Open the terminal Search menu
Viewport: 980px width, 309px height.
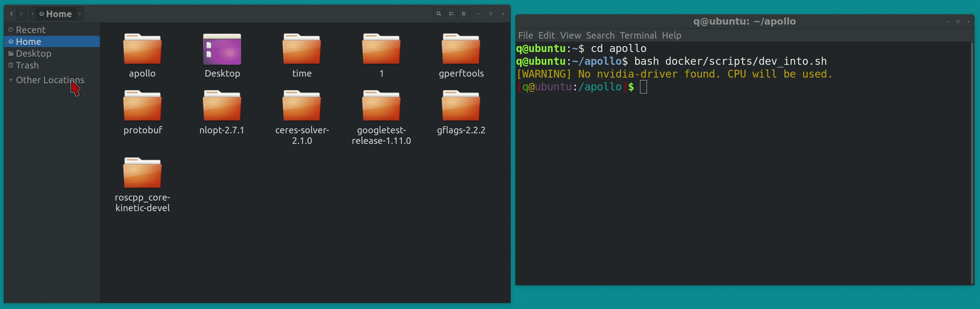point(600,36)
